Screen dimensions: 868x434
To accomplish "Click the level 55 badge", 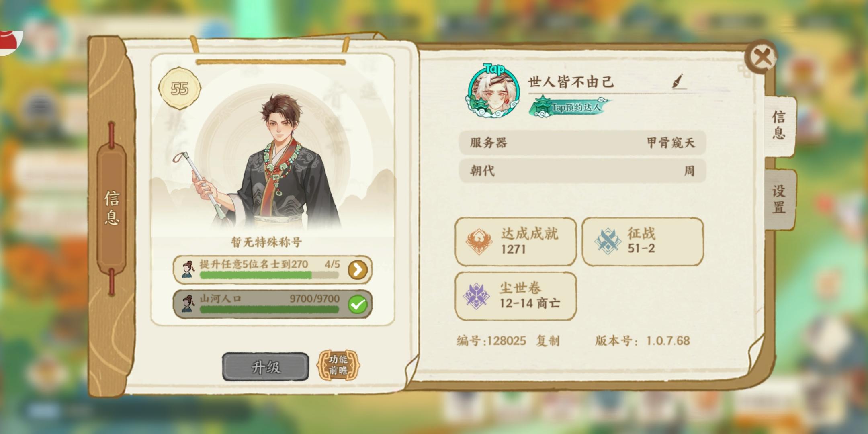I will coord(179,89).
